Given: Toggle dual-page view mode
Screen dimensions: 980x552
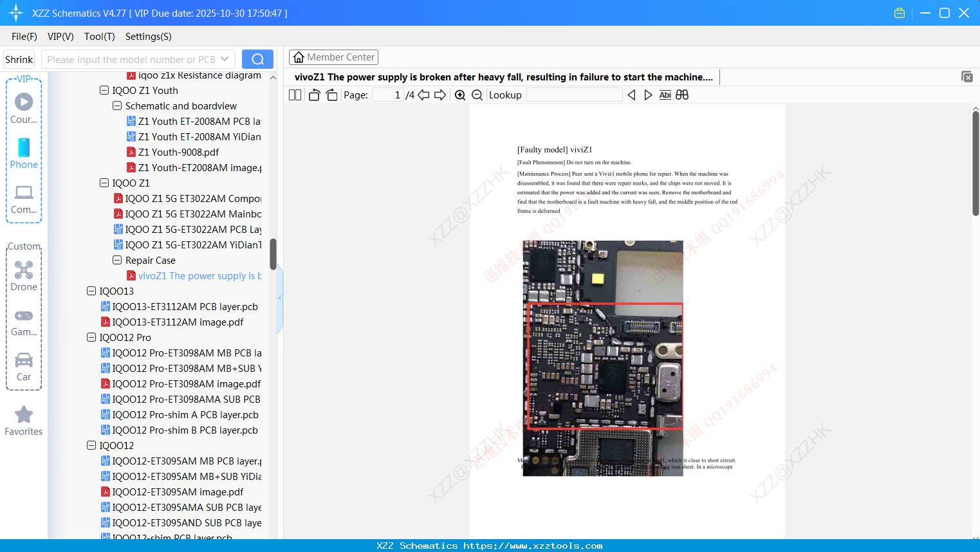Looking at the screenshot, I should (x=295, y=95).
